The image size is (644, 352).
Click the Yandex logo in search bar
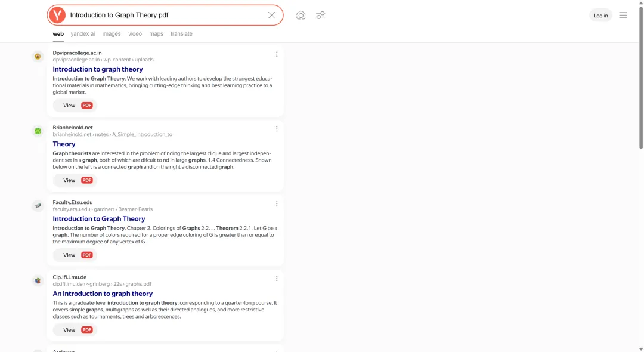57,15
